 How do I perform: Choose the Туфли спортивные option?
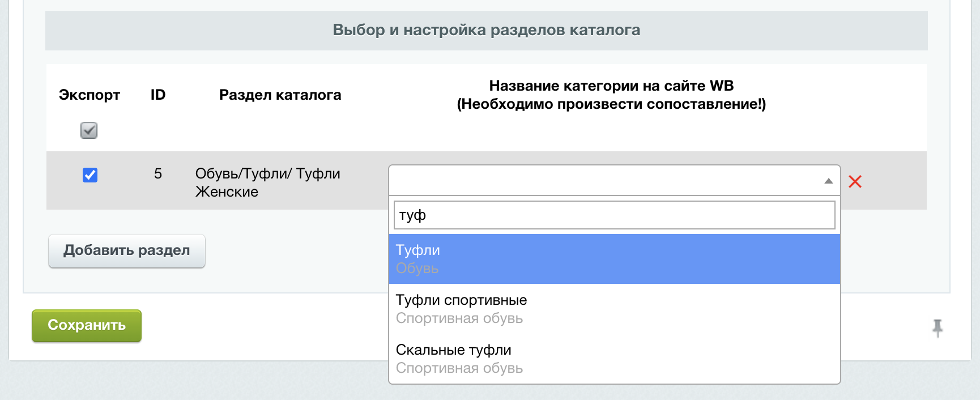click(x=614, y=309)
